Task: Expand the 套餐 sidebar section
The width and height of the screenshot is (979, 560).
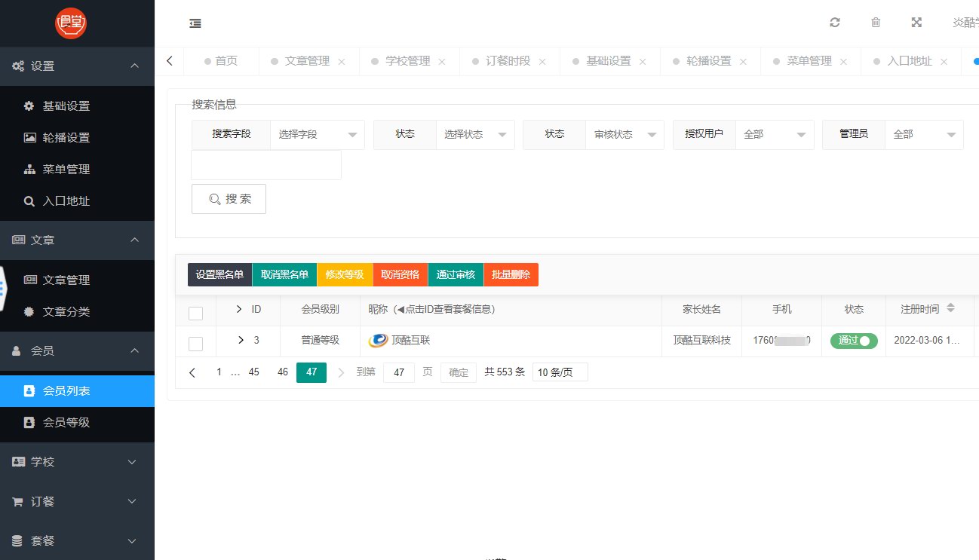Action: click(x=77, y=540)
